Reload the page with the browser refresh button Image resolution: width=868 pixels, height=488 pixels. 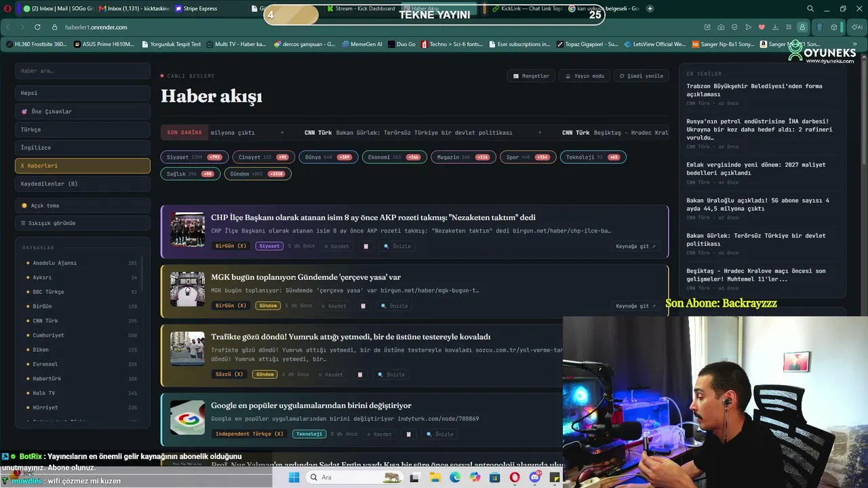click(x=37, y=27)
